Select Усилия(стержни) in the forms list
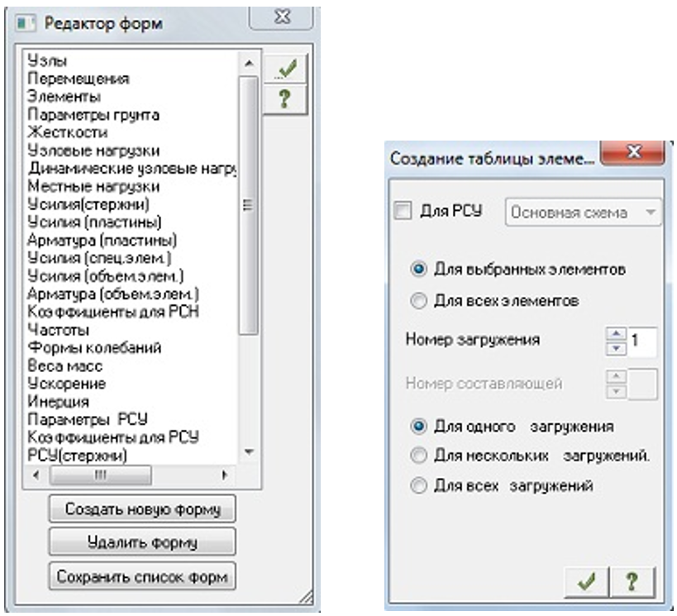677x616 pixels. 88,204
